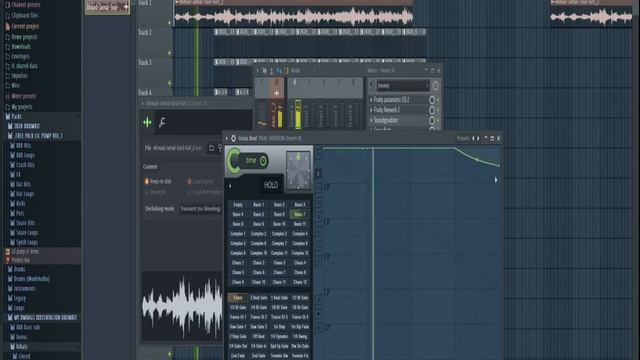Click the Mixer presets folder icon in browser
640x360 pixels.
tap(7, 96)
